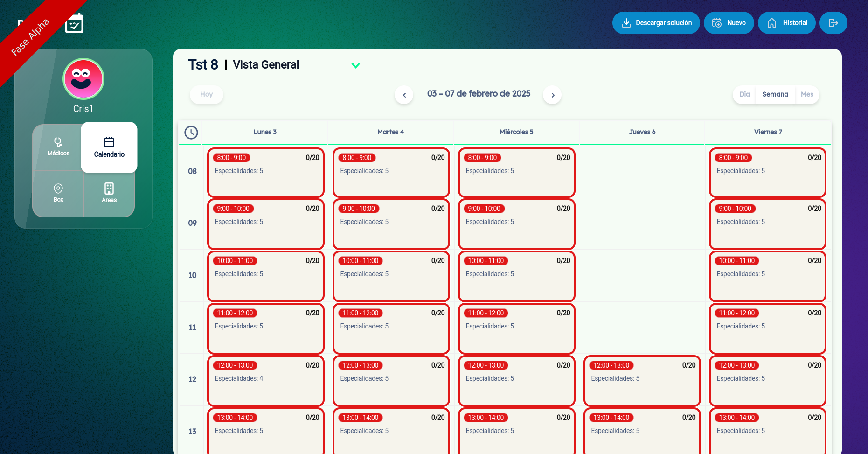Open the Historial page
The image size is (868, 454).
tap(786, 23)
